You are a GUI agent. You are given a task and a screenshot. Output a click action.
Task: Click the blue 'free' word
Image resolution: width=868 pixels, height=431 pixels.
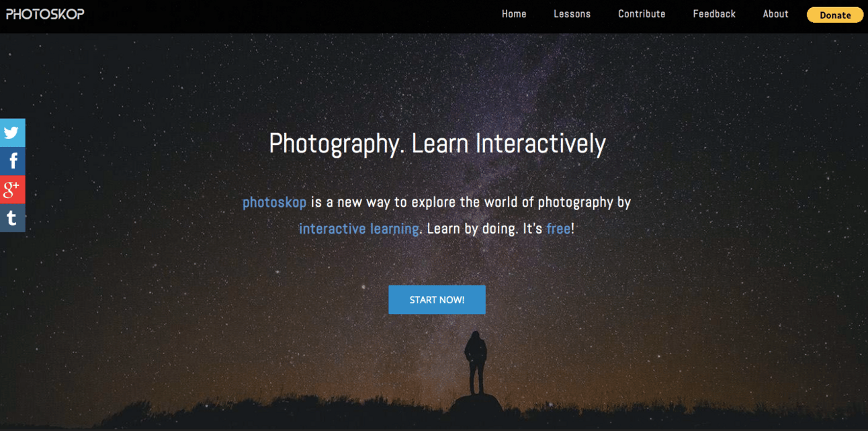[558, 229]
